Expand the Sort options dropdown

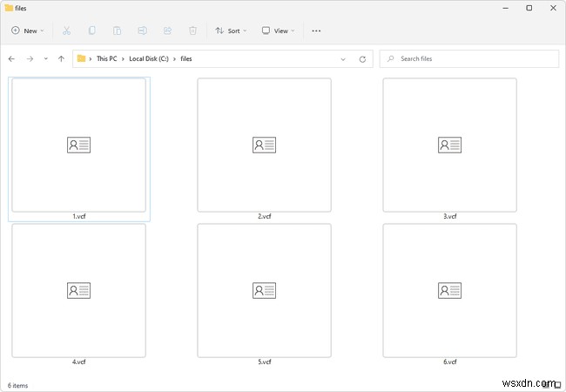[x=232, y=30]
